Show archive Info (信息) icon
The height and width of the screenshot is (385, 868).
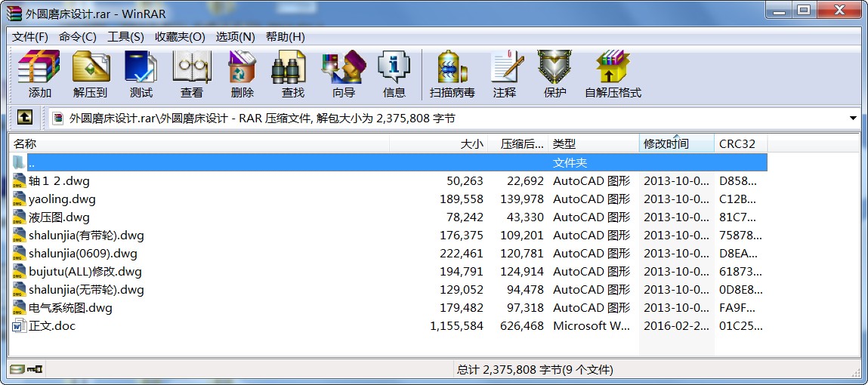pyautogui.click(x=394, y=74)
